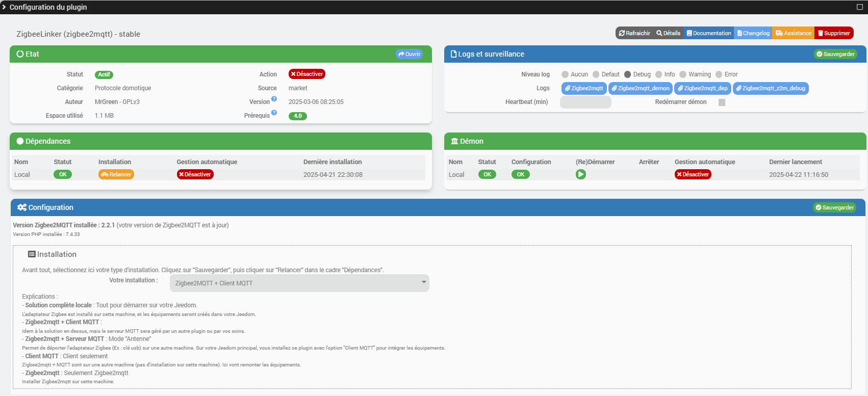Click the Prérequis help question icon
The height and width of the screenshot is (396, 868).
[x=274, y=113]
